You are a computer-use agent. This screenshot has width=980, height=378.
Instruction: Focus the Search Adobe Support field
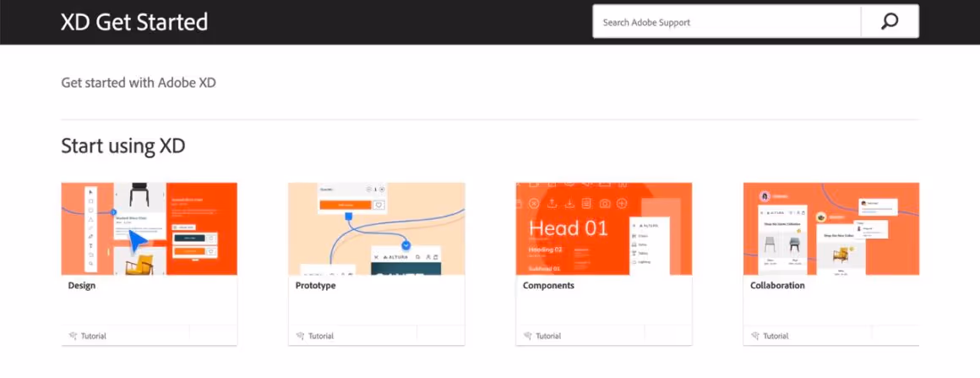pyautogui.click(x=727, y=22)
